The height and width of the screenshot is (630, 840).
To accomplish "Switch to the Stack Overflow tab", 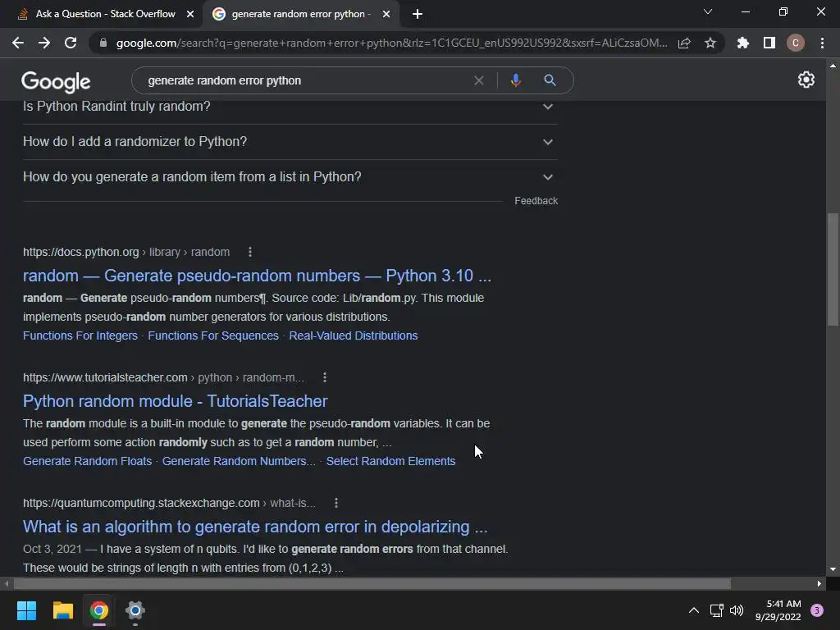I will click(x=106, y=14).
